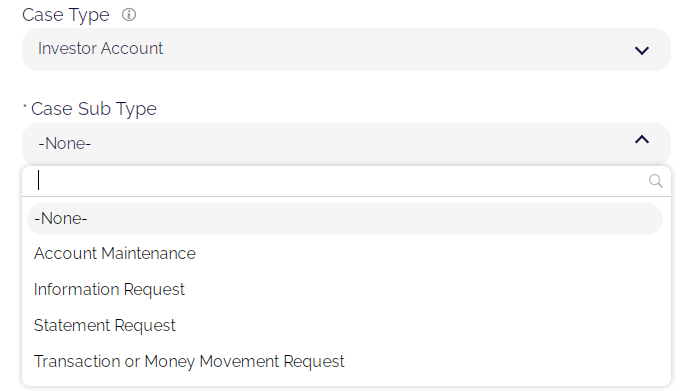The width and height of the screenshot is (686, 391).
Task: Click the word Movement in the last option
Action: 239,361
